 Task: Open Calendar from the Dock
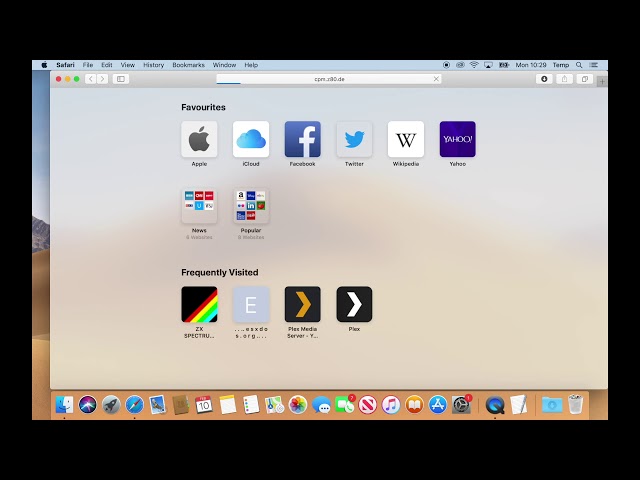click(x=204, y=405)
